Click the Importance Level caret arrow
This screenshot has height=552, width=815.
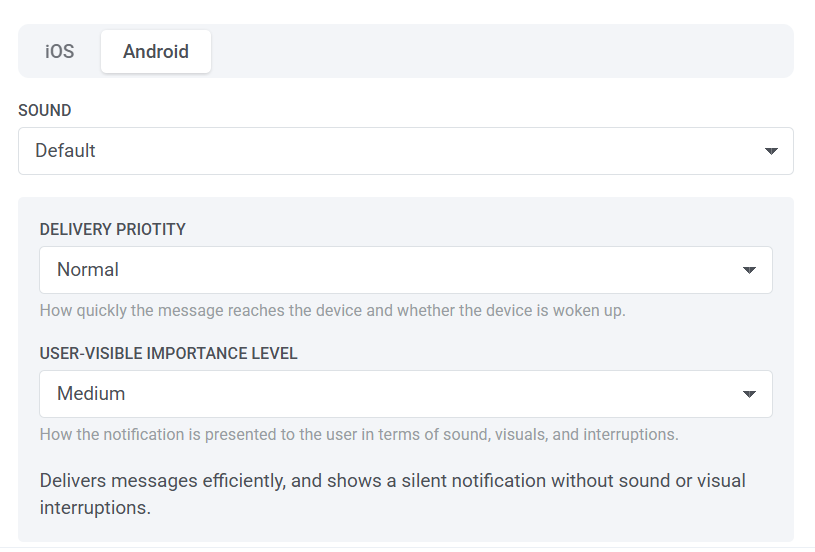coord(750,394)
